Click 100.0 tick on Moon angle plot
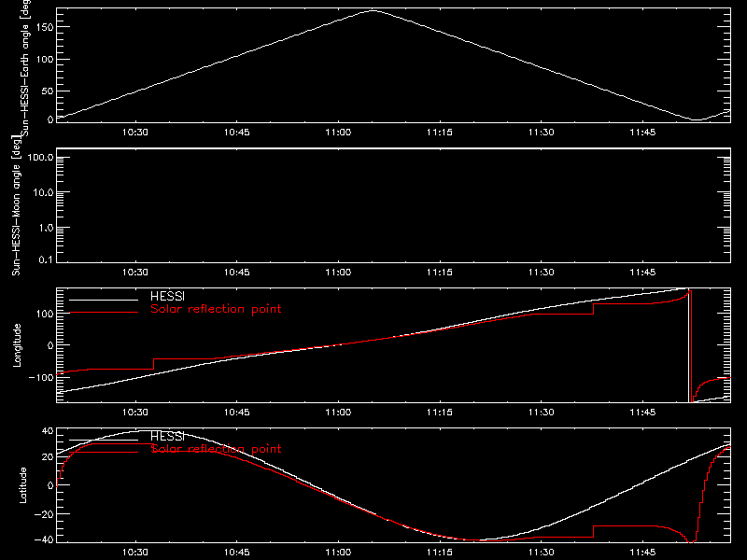The image size is (747, 560). tap(40, 157)
